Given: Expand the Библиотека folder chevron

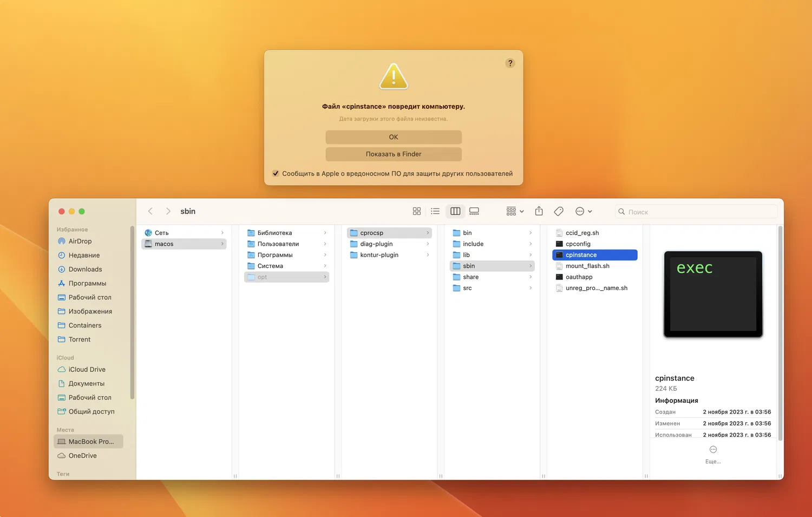Looking at the screenshot, I should click(x=325, y=233).
